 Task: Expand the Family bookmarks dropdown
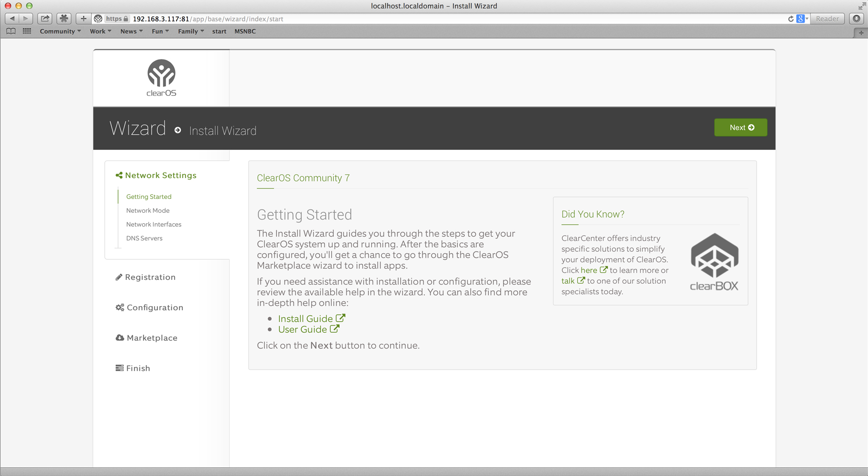tap(191, 31)
